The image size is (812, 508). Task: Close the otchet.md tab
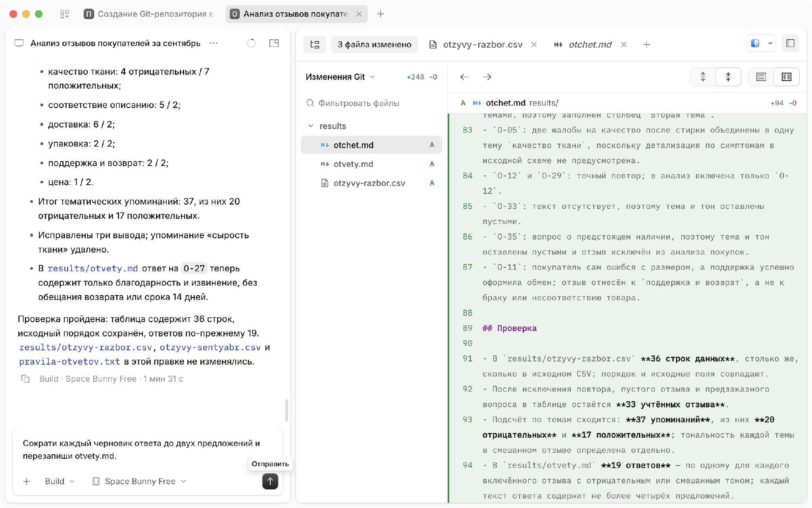(x=624, y=44)
